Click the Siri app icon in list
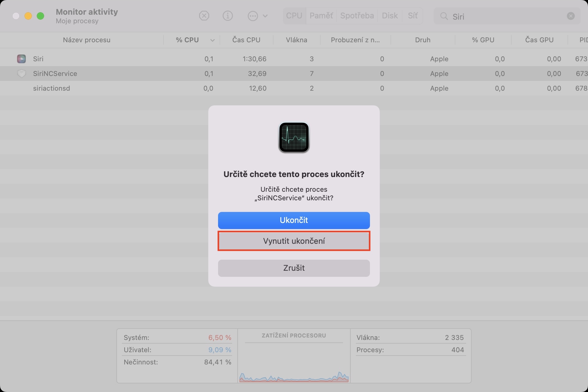The height and width of the screenshot is (392, 588). [x=21, y=59]
